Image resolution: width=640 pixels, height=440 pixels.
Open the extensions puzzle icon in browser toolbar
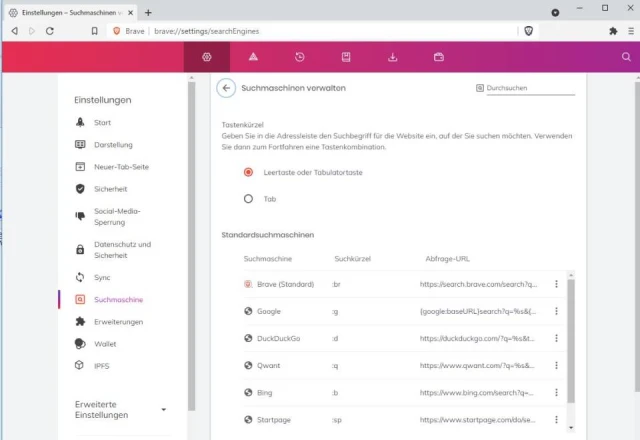[x=613, y=31]
